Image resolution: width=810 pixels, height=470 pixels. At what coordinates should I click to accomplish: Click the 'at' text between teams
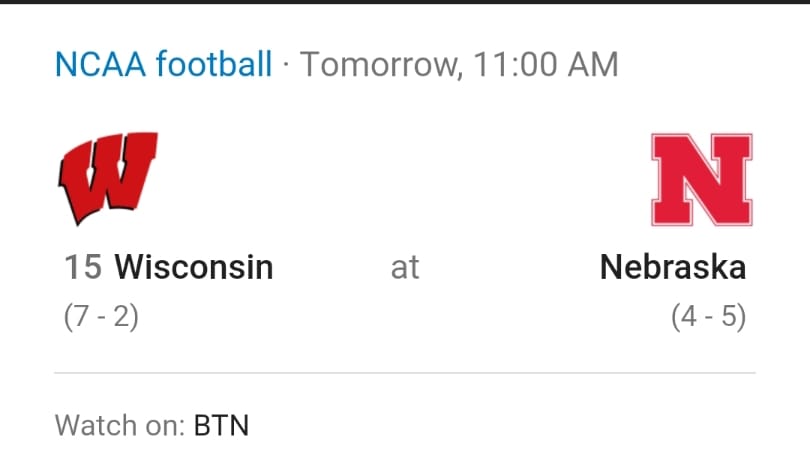tap(405, 268)
